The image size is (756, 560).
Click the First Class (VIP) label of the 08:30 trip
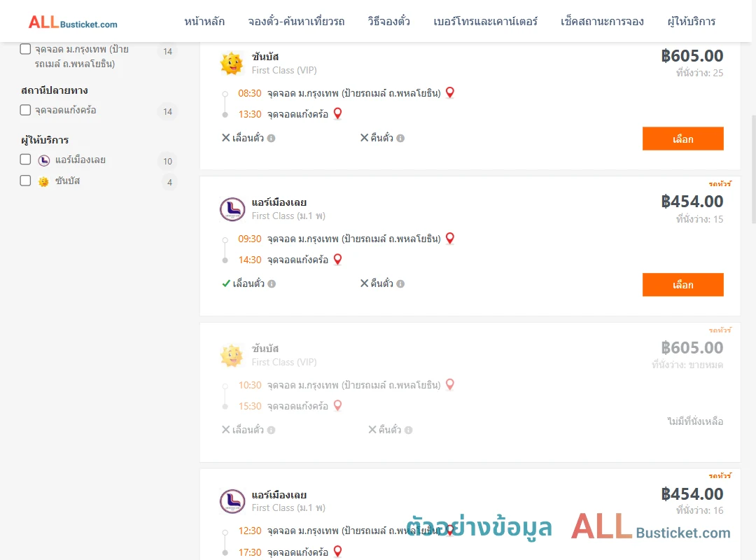point(284,71)
